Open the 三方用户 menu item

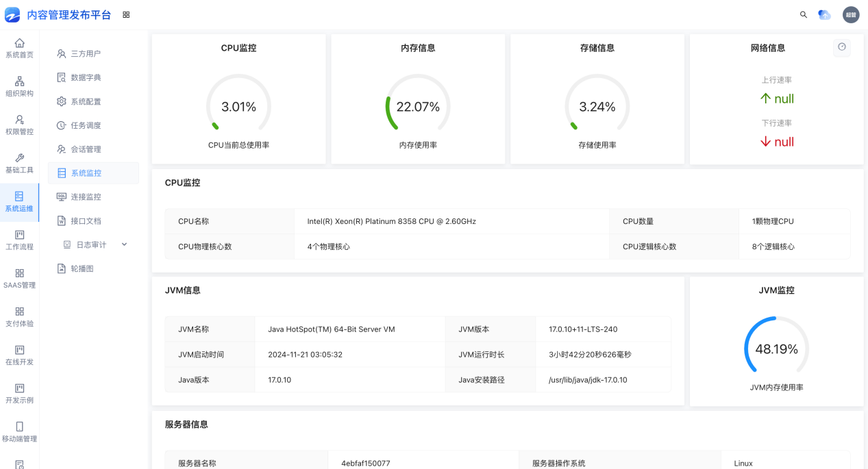tap(86, 53)
